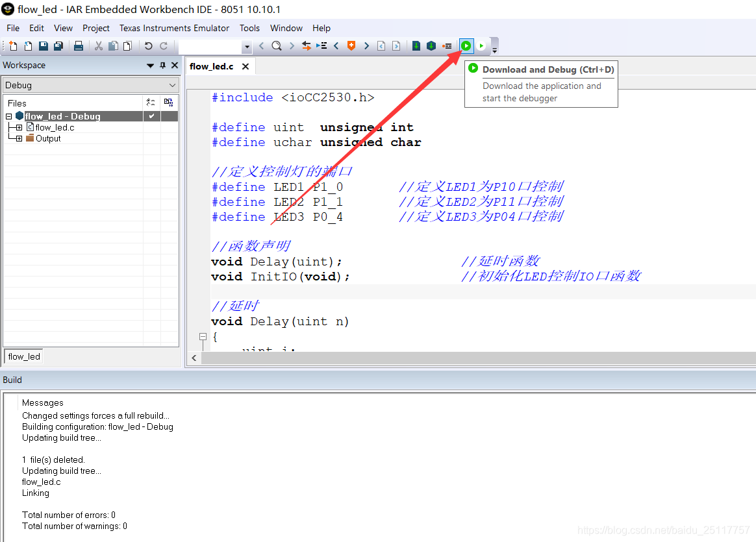Screen dimensions: 756x542
Task: Open the View menu
Action: (63, 28)
